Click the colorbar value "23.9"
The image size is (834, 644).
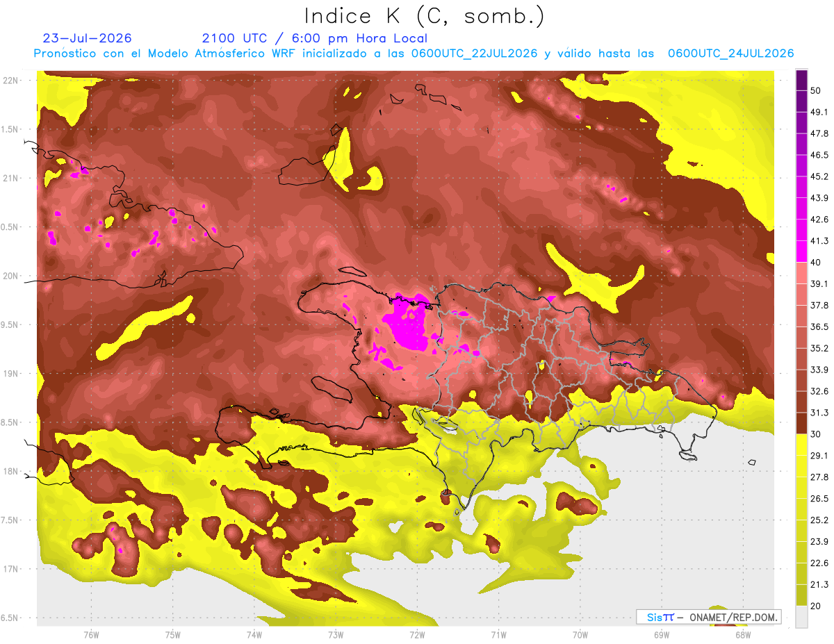[x=819, y=541]
